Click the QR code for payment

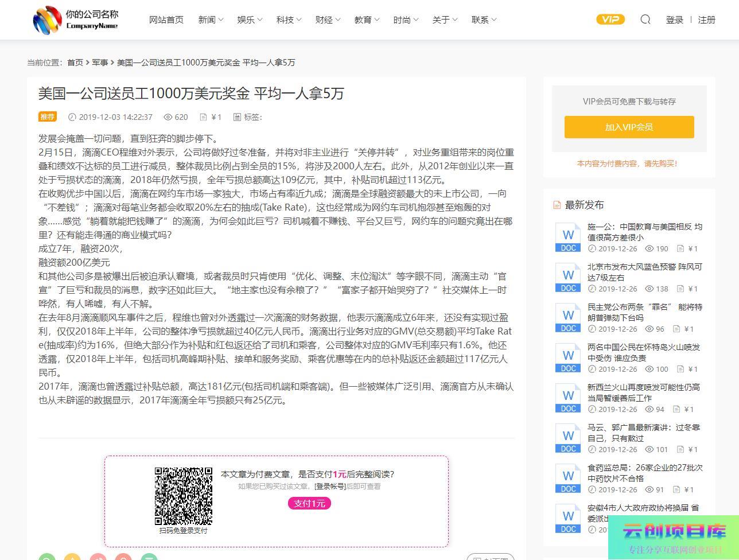click(184, 496)
